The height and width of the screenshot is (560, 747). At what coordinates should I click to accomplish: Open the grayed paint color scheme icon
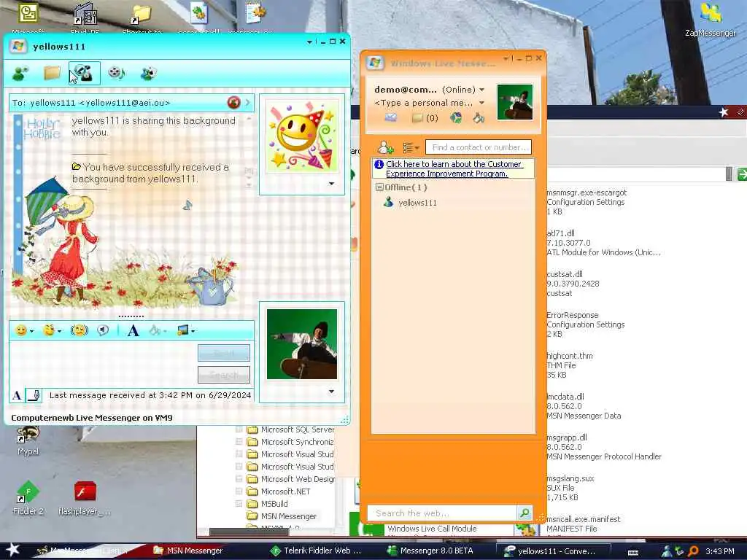[x=155, y=330]
